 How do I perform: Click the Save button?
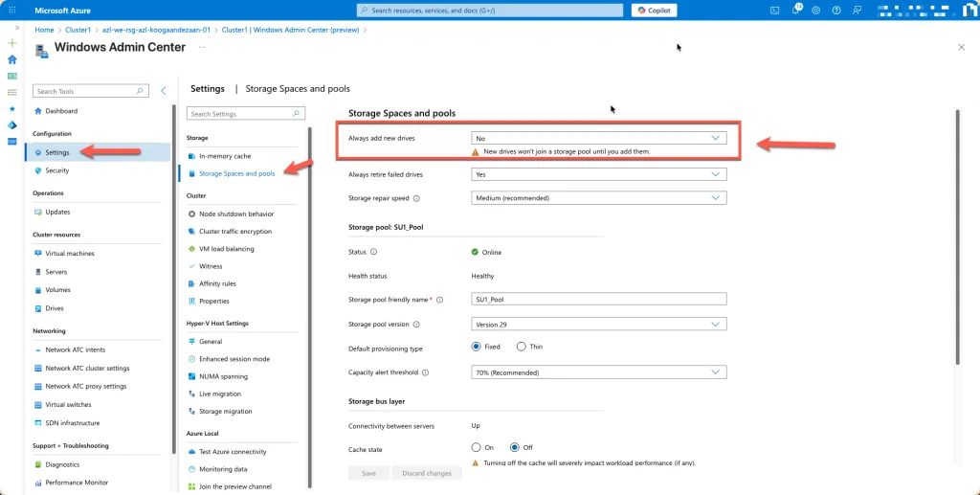(368, 473)
